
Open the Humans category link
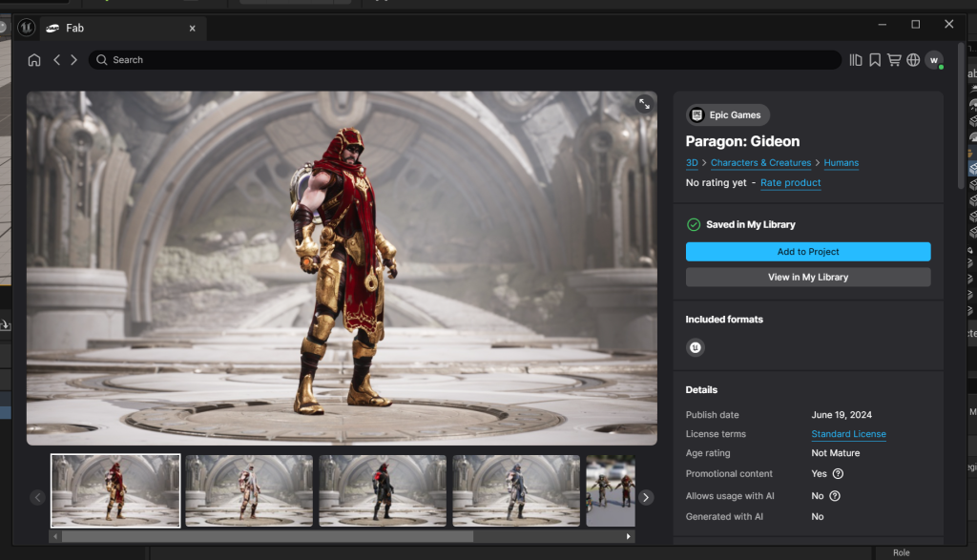[x=842, y=162]
